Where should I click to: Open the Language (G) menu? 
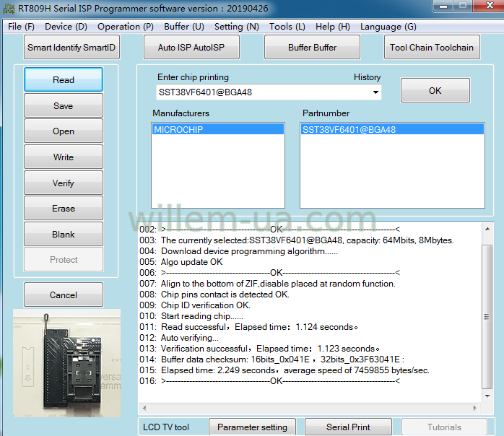(388, 27)
